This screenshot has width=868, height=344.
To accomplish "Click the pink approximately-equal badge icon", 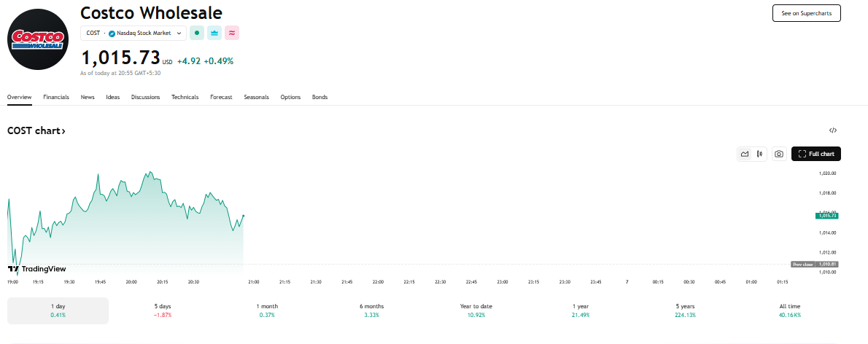I will [232, 34].
